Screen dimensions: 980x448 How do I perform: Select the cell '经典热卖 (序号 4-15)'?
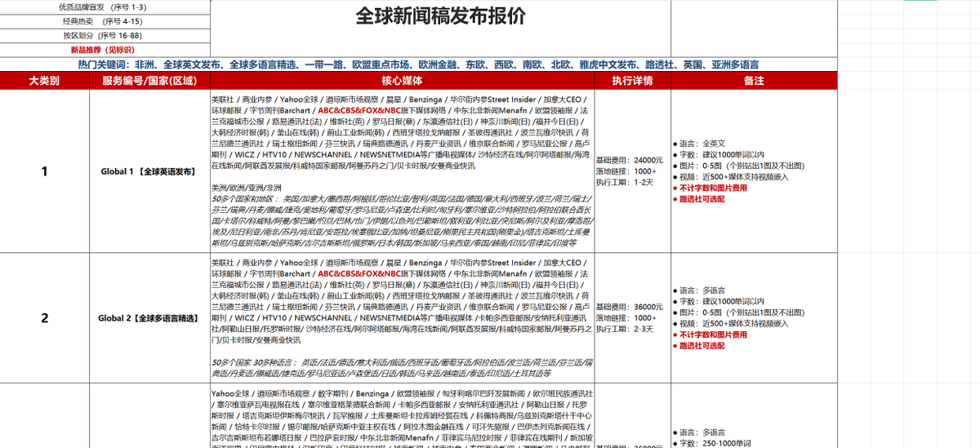103,22
